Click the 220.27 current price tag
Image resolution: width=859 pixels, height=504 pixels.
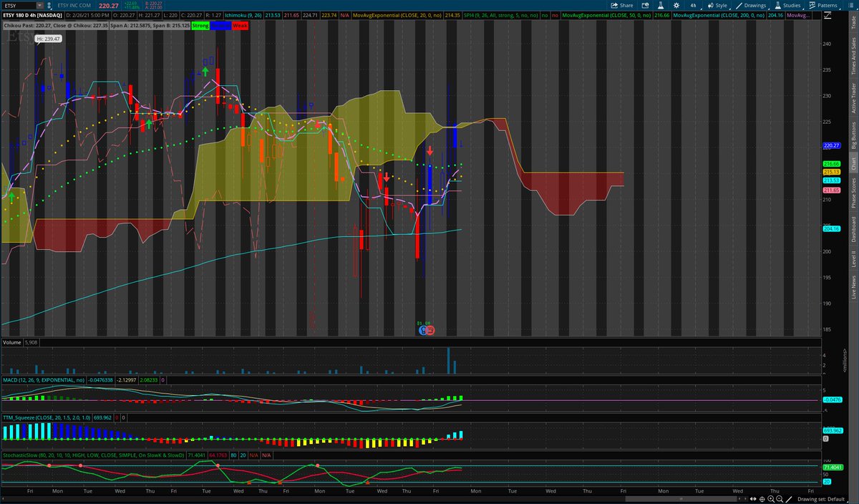(831, 145)
